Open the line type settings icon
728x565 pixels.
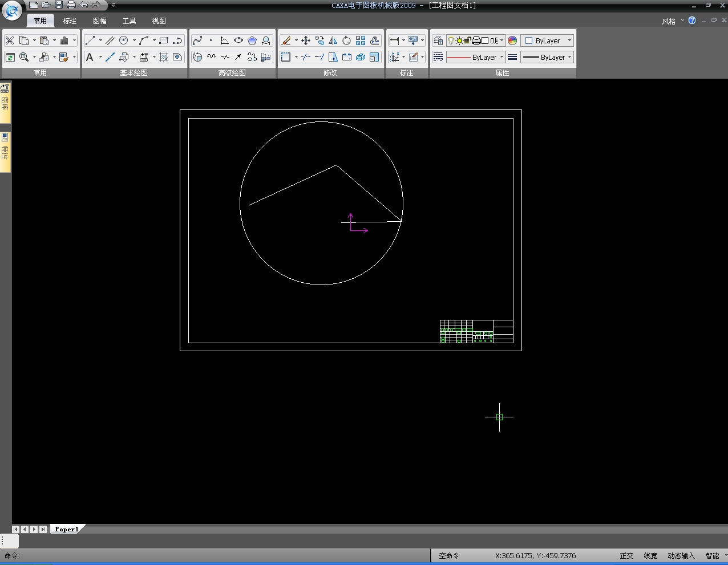click(x=438, y=57)
